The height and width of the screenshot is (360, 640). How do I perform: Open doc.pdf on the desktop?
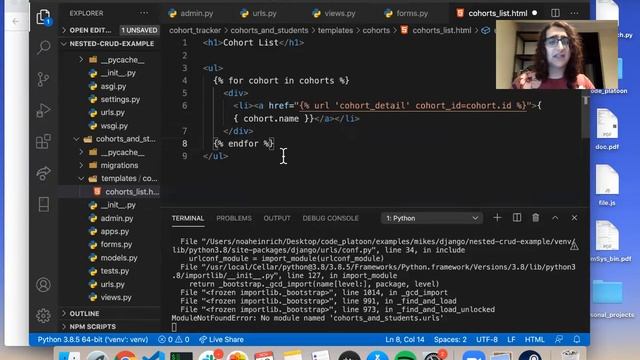(x=607, y=130)
